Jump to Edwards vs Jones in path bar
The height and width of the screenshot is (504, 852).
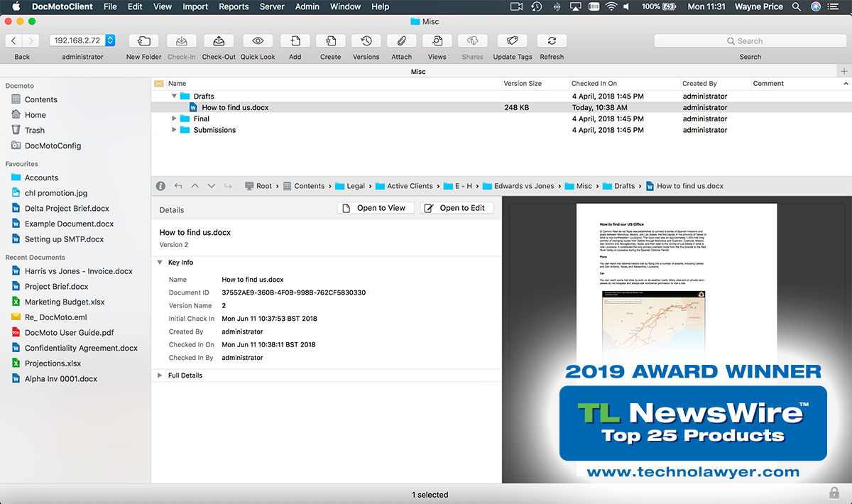point(518,186)
